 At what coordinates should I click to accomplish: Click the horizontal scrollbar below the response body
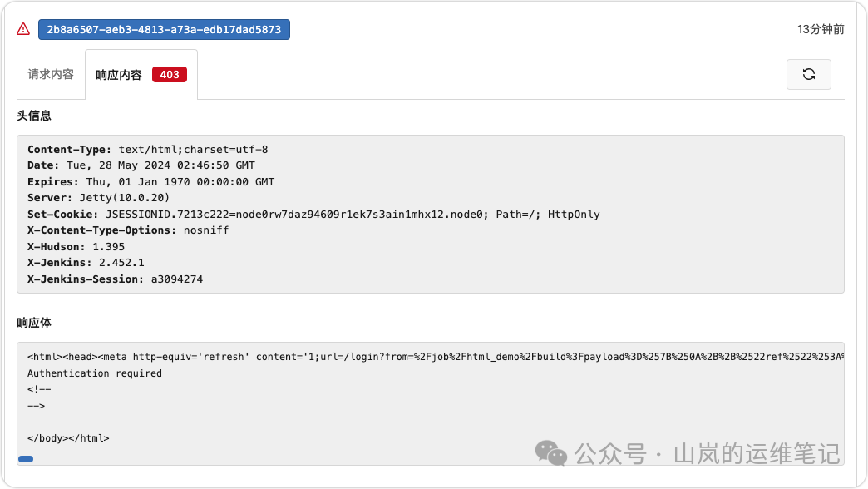pyautogui.click(x=26, y=458)
